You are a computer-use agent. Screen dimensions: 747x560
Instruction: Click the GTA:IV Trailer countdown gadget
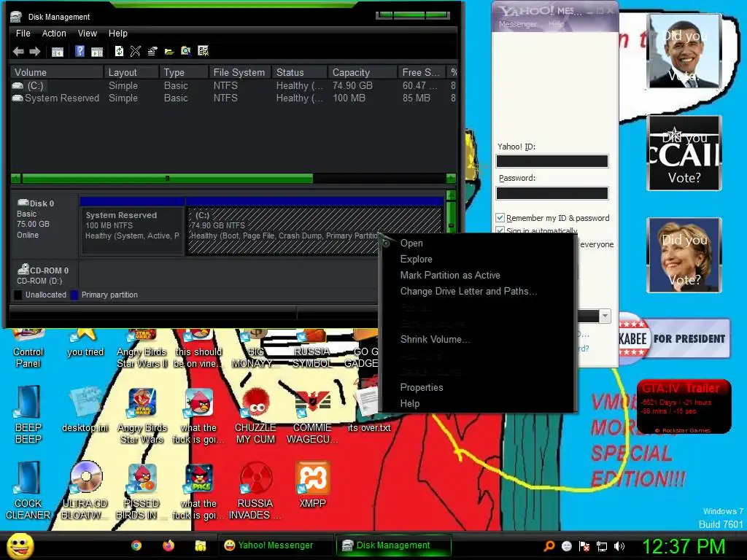684,407
